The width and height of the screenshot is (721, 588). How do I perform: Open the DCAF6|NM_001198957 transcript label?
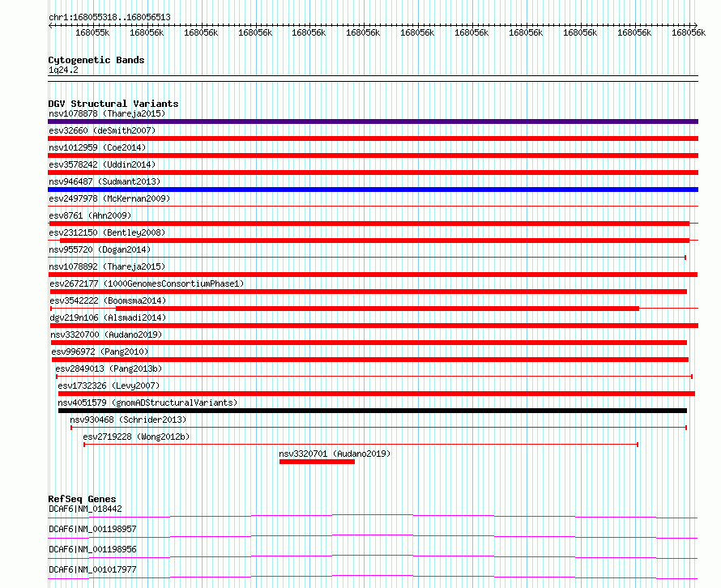[x=92, y=529]
